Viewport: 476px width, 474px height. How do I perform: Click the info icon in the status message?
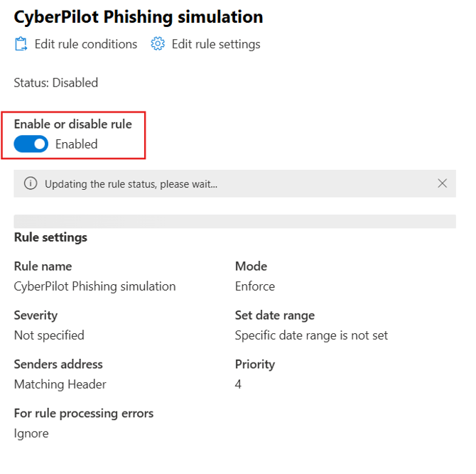click(x=30, y=183)
